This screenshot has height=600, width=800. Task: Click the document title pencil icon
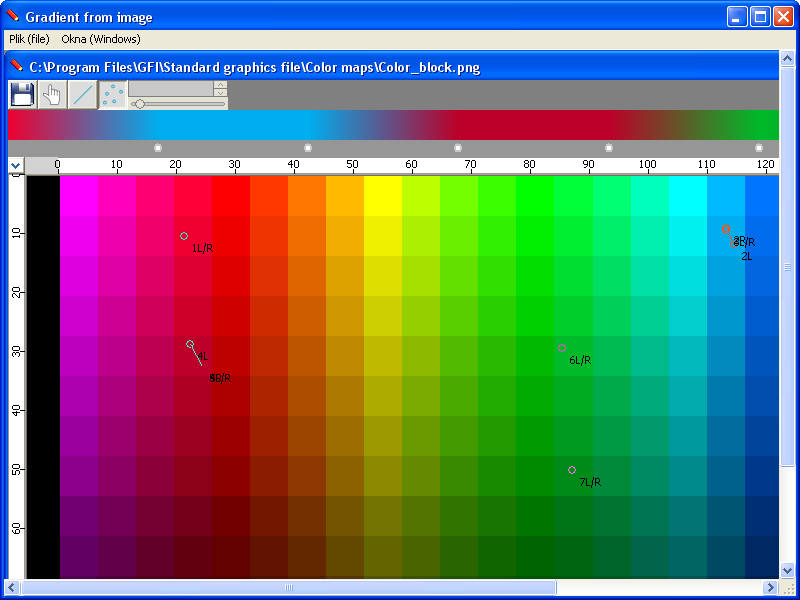click(x=16, y=66)
